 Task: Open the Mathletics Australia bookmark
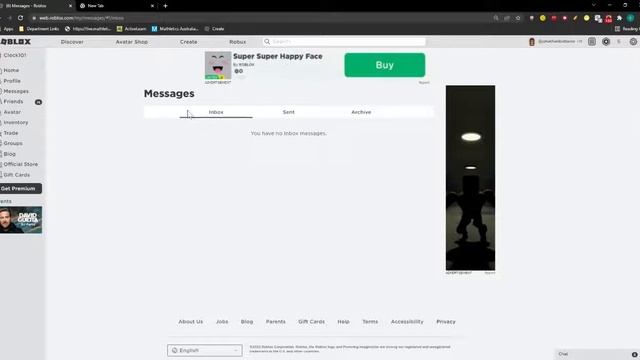pos(175,29)
